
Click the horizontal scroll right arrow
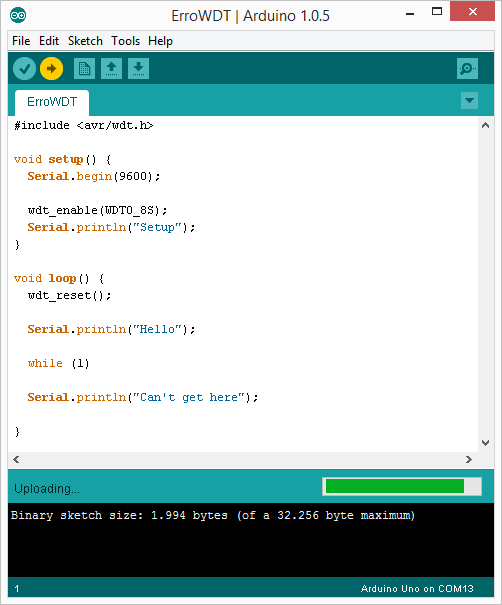click(x=469, y=459)
